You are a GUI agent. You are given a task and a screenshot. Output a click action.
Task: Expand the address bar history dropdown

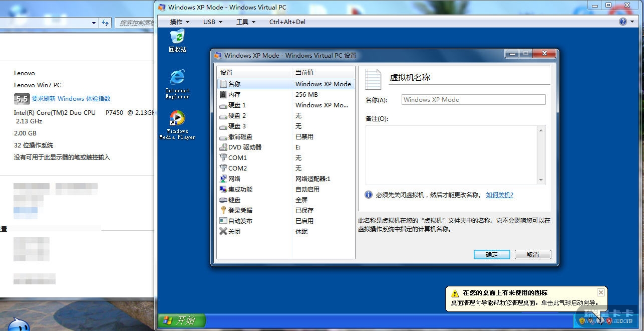point(94,23)
